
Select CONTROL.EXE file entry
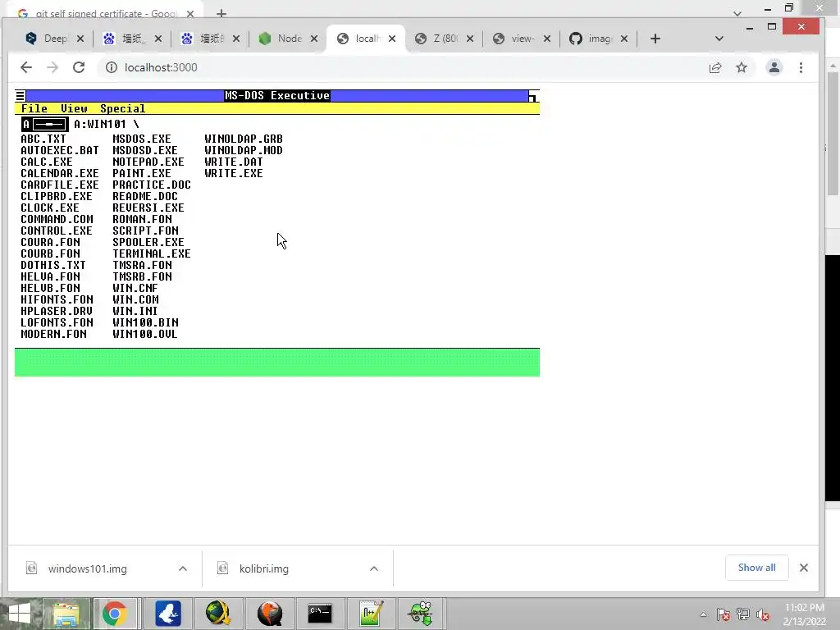[57, 231]
